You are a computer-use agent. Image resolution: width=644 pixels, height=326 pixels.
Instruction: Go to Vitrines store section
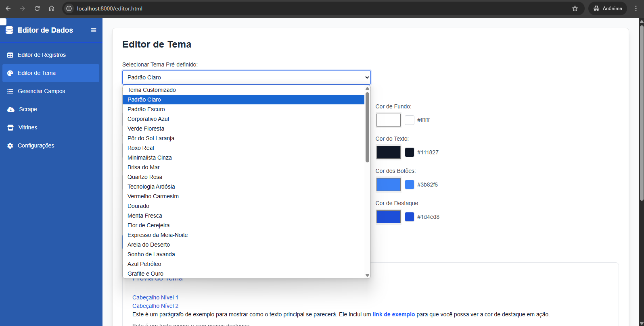(27, 127)
